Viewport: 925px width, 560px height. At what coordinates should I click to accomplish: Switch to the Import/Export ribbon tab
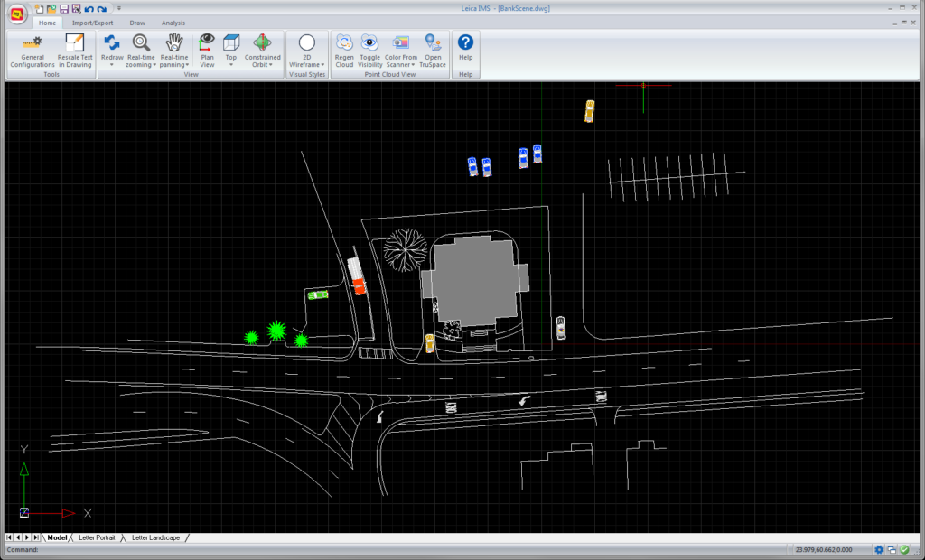point(93,23)
